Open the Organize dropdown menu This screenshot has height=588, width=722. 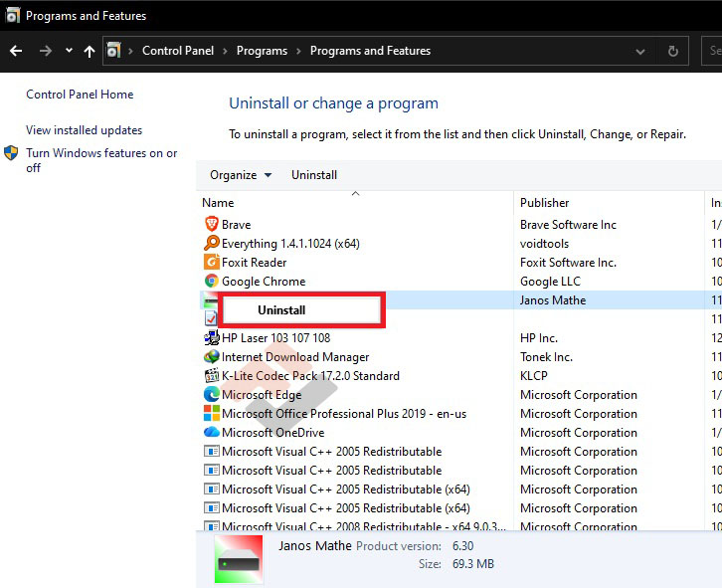(241, 175)
